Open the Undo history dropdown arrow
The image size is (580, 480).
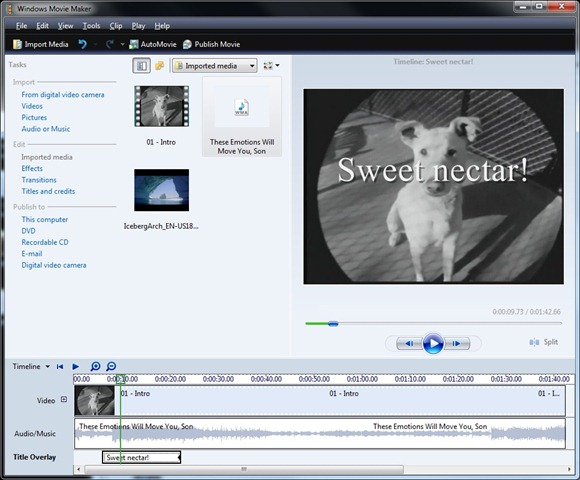95,44
